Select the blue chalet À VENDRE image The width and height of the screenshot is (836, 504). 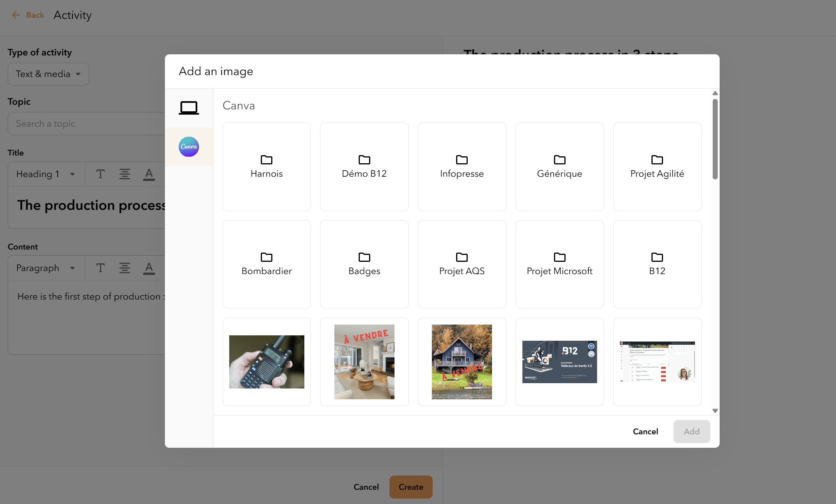pyautogui.click(x=462, y=362)
